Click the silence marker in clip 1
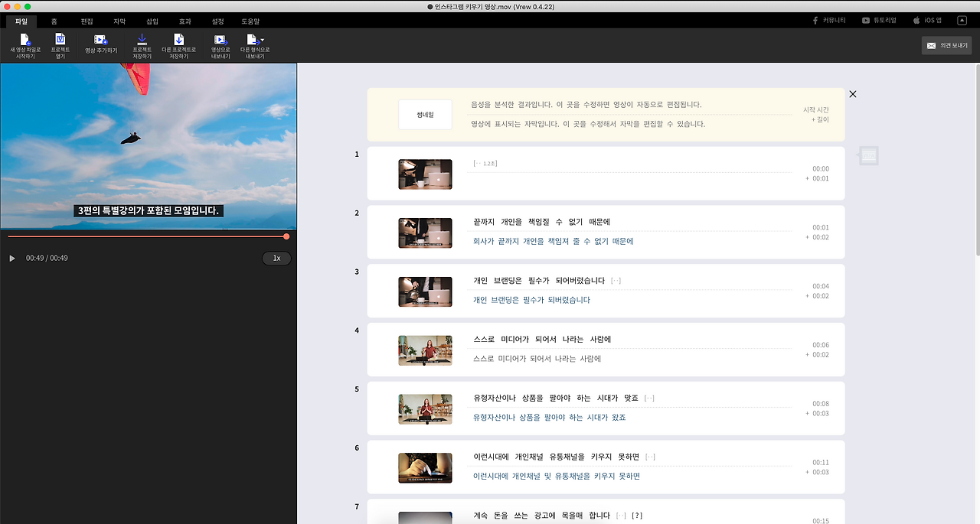Viewport: 980px width, 524px height. (x=485, y=163)
